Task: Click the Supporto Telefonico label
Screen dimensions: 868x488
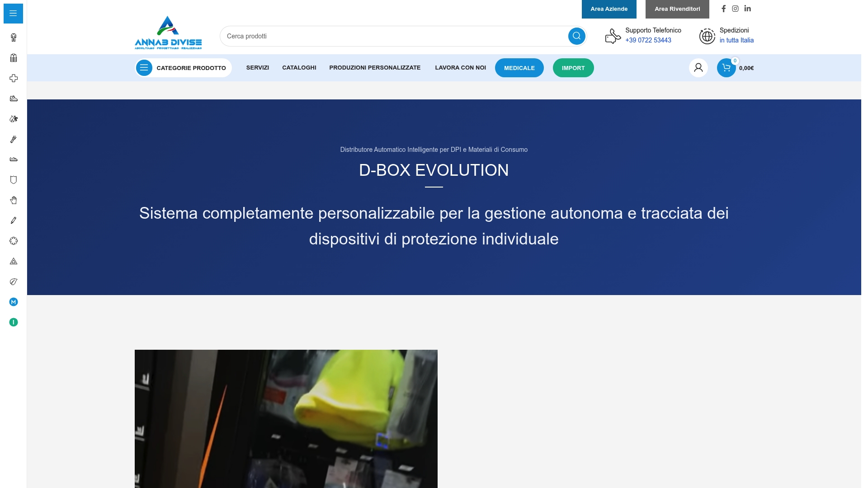Action: (x=653, y=30)
